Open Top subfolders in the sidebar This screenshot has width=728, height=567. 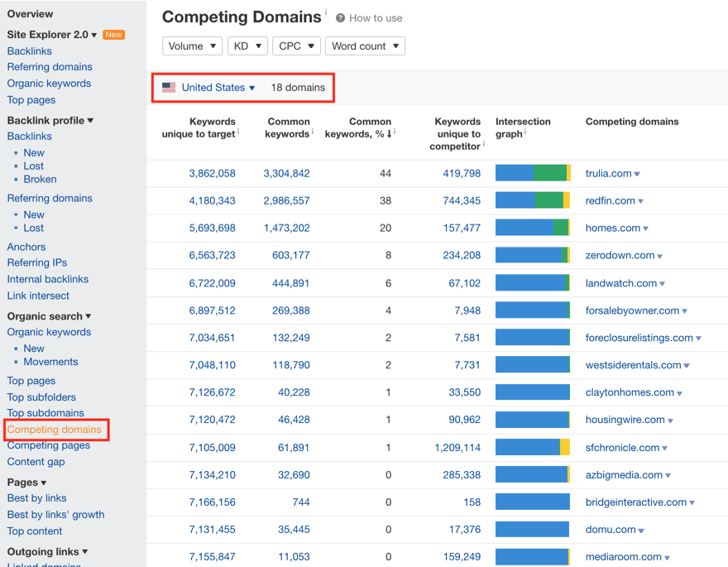(x=41, y=397)
